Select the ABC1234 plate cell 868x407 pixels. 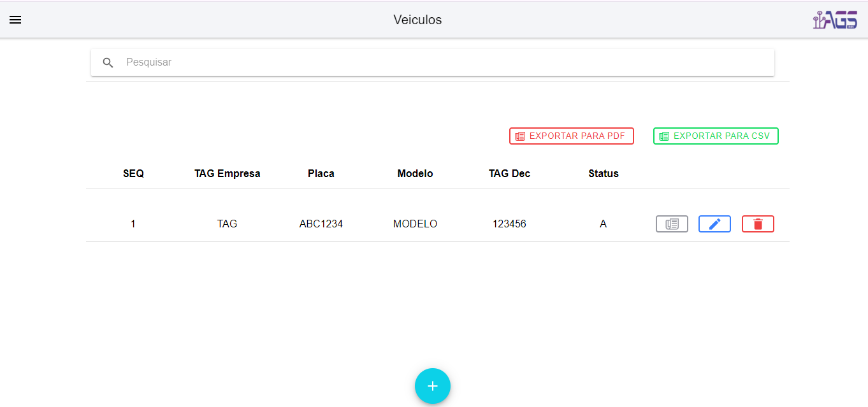click(x=321, y=224)
